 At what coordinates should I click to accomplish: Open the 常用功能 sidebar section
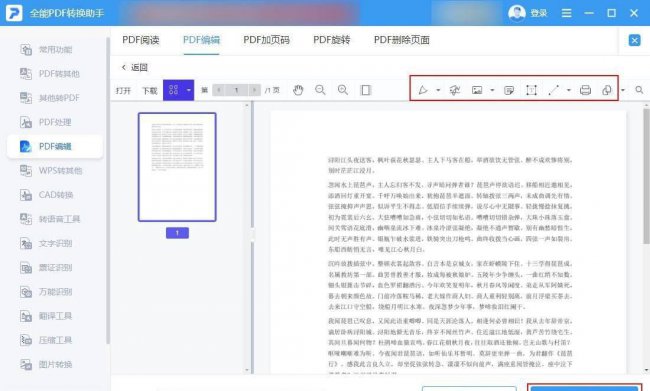point(55,50)
